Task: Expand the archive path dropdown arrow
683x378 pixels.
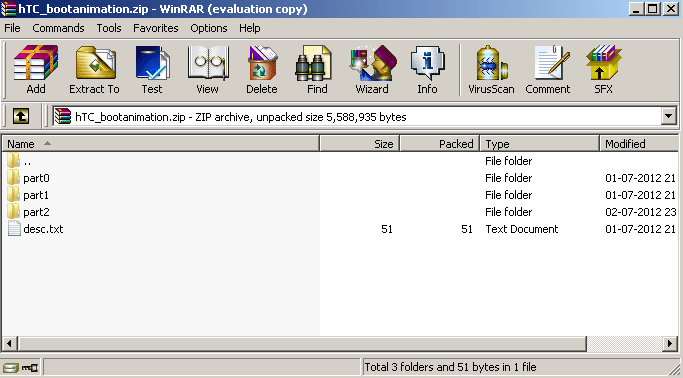Action: [x=669, y=116]
